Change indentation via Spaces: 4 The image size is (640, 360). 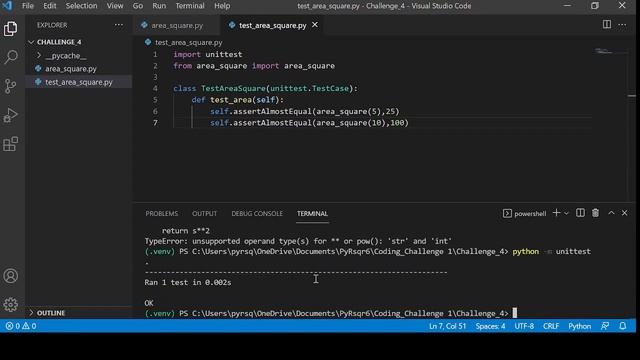click(490, 326)
